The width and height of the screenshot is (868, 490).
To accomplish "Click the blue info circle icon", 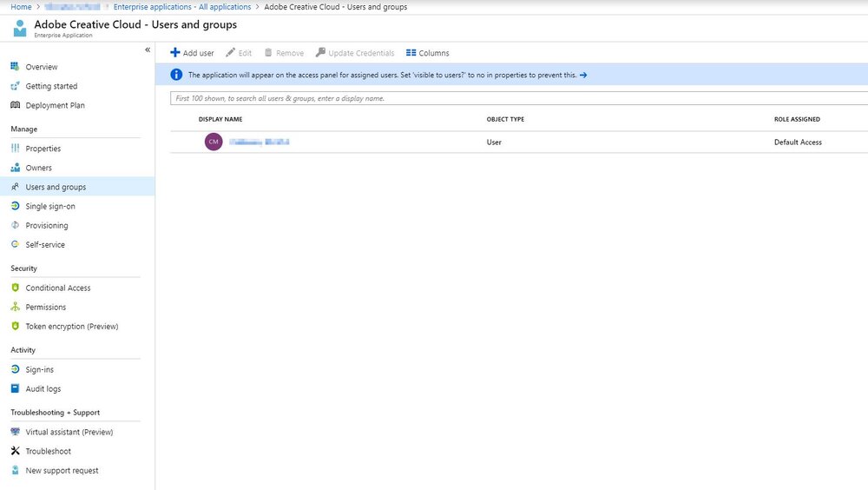I will point(176,74).
